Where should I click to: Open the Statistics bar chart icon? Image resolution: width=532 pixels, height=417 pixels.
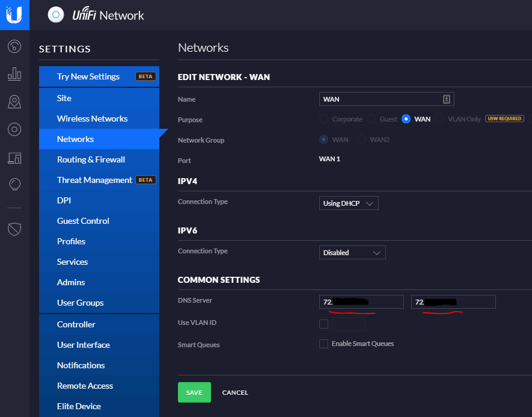14,74
